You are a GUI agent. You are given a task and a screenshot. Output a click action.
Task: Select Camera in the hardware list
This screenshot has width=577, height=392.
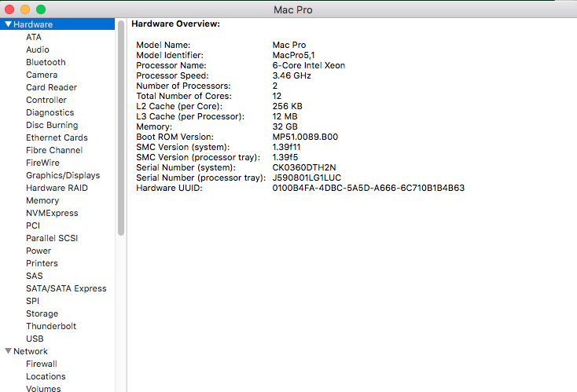tap(42, 75)
